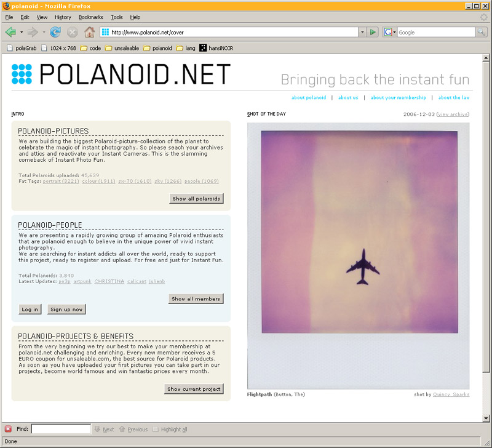Screen dimensions: 492x448
Task: Open the View menu
Action: pos(42,17)
